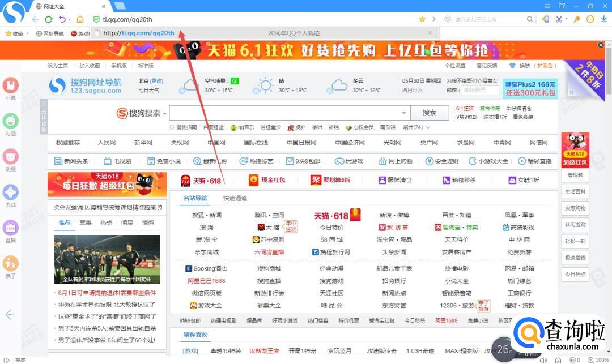Click the search magnifier in browser search box

point(530,19)
